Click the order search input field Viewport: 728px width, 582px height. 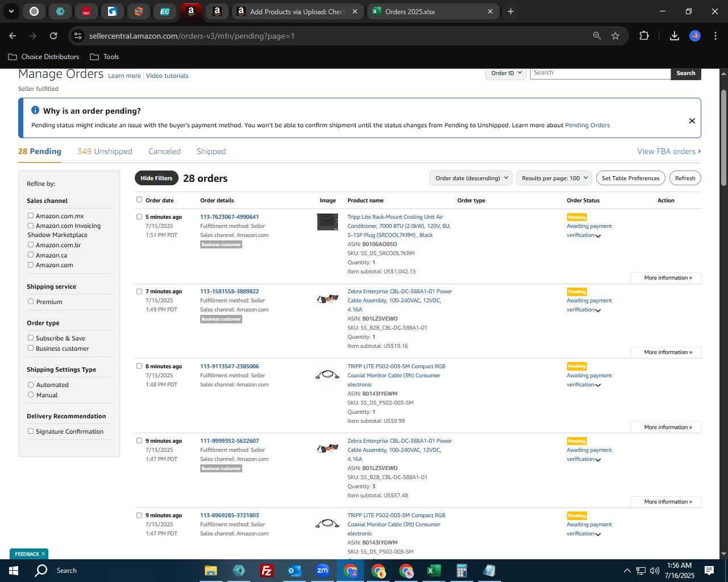[x=600, y=73]
